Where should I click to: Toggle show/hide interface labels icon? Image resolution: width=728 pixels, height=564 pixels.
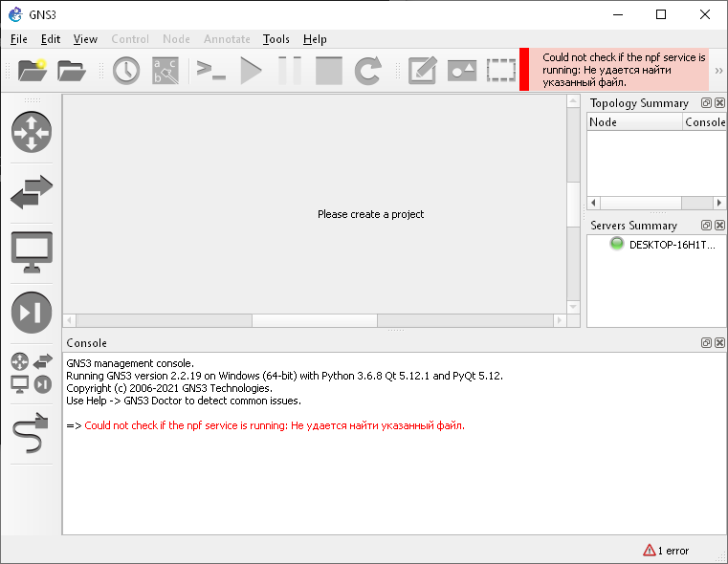coord(165,71)
